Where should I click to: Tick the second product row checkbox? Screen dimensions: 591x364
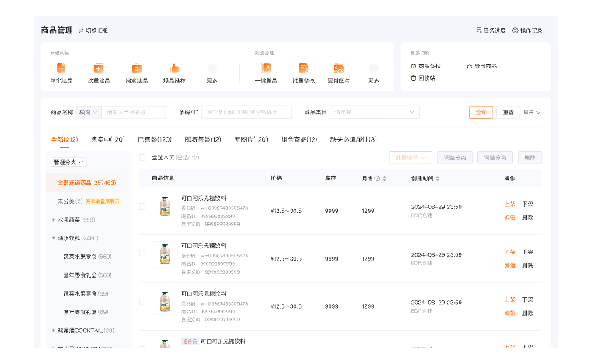click(x=142, y=254)
